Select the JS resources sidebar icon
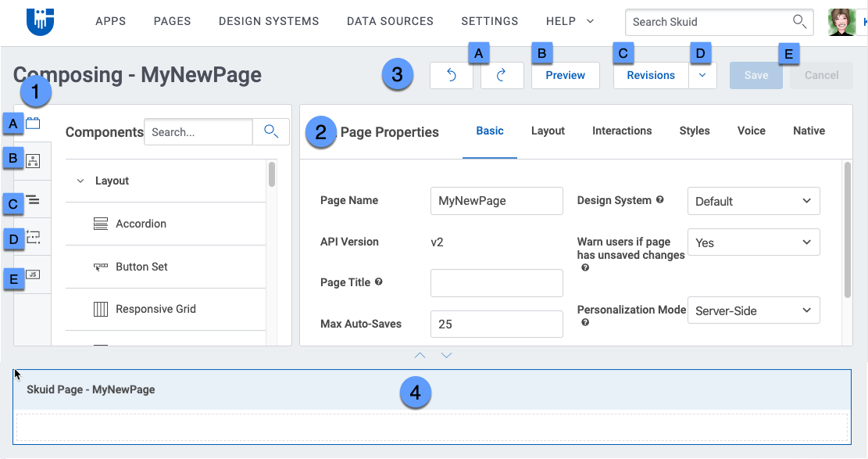Viewport: 868px width, 459px height. [x=33, y=274]
